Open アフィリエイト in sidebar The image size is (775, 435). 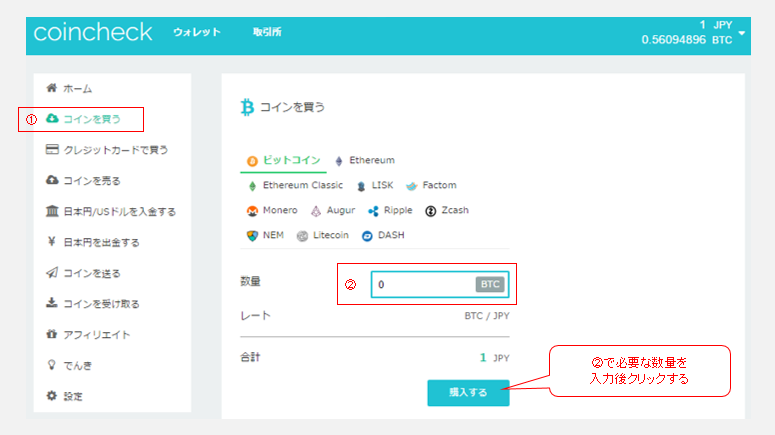pyautogui.click(x=97, y=335)
